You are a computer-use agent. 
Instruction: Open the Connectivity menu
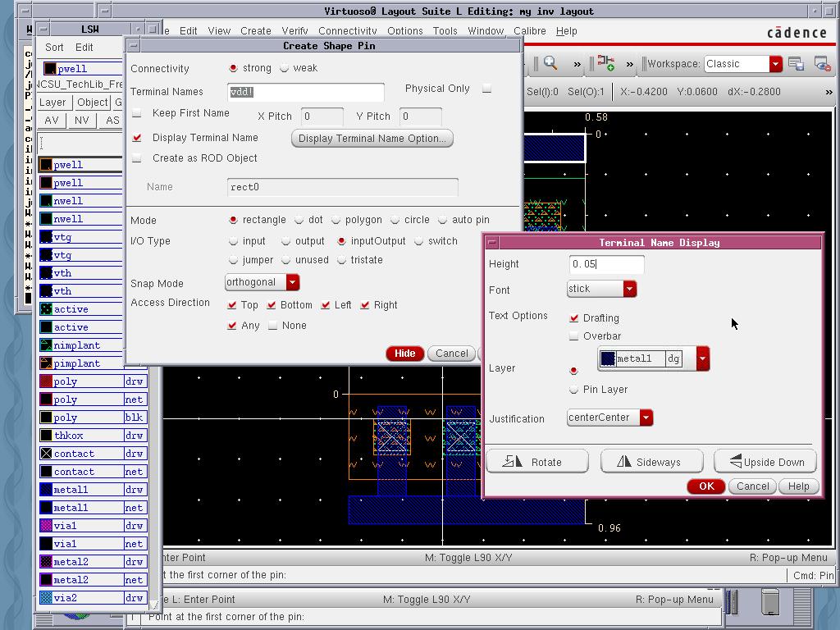click(348, 31)
